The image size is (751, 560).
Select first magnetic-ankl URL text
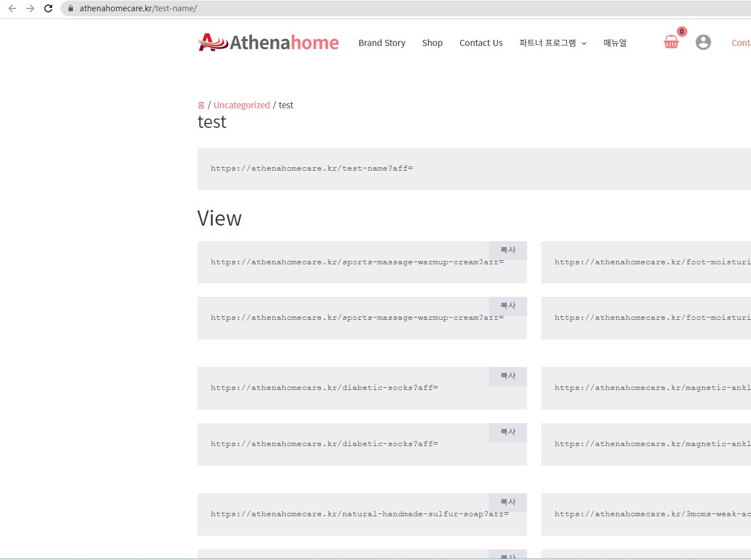tap(652, 388)
